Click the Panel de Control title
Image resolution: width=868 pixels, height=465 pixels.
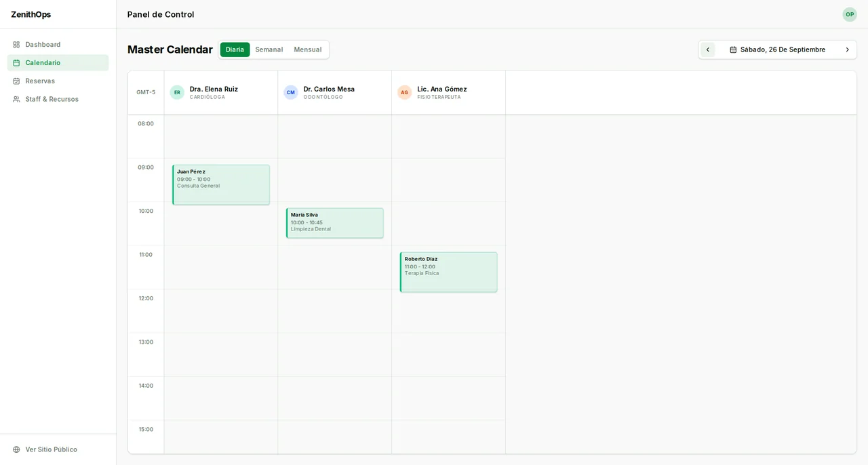pyautogui.click(x=161, y=14)
